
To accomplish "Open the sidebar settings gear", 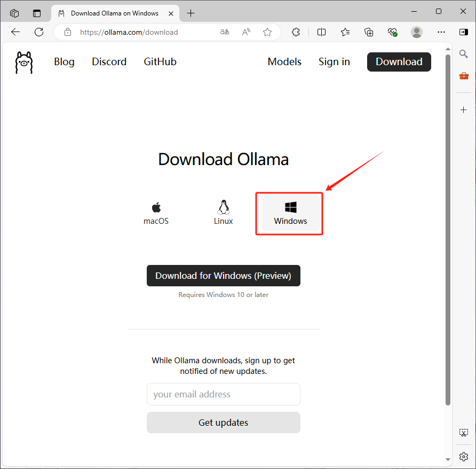I will pyautogui.click(x=464, y=457).
